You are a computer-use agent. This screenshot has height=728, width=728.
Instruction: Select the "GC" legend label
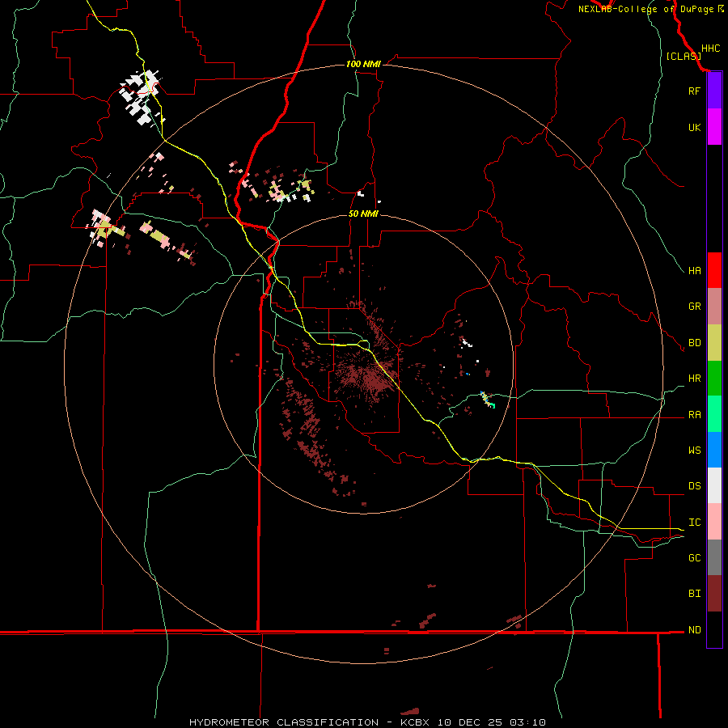click(x=694, y=558)
